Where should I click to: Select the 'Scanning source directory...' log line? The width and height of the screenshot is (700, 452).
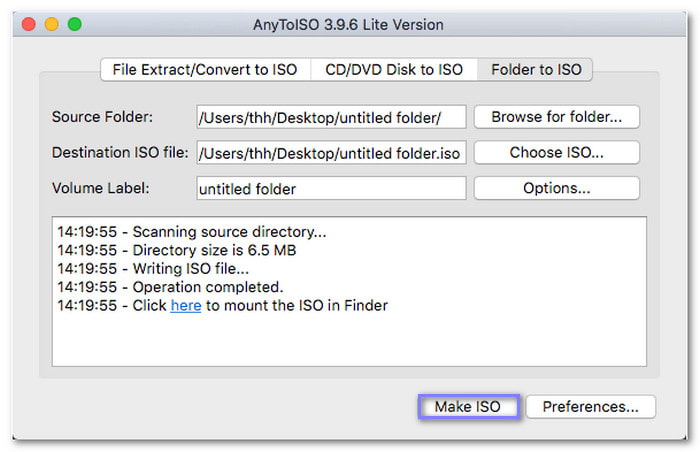point(192,232)
